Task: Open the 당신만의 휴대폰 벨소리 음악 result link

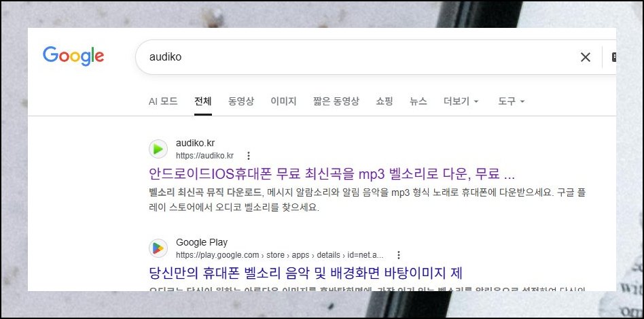Action: (306, 273)
